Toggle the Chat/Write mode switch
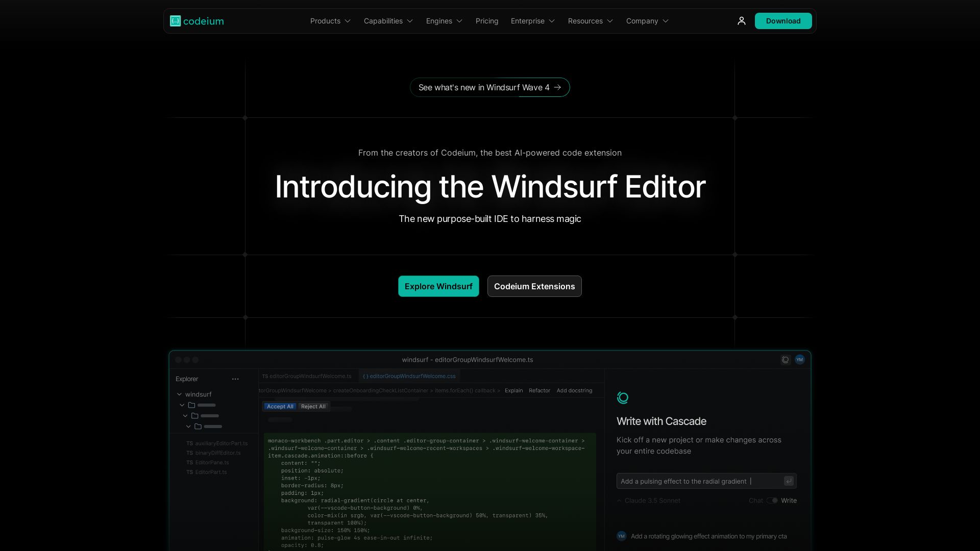 point(772,500)
